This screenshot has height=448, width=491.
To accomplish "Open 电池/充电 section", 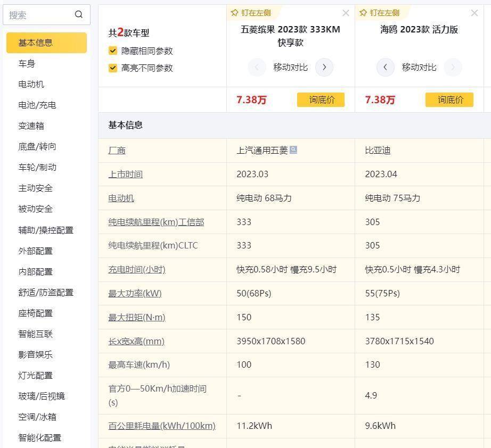I will pos(37,105).
